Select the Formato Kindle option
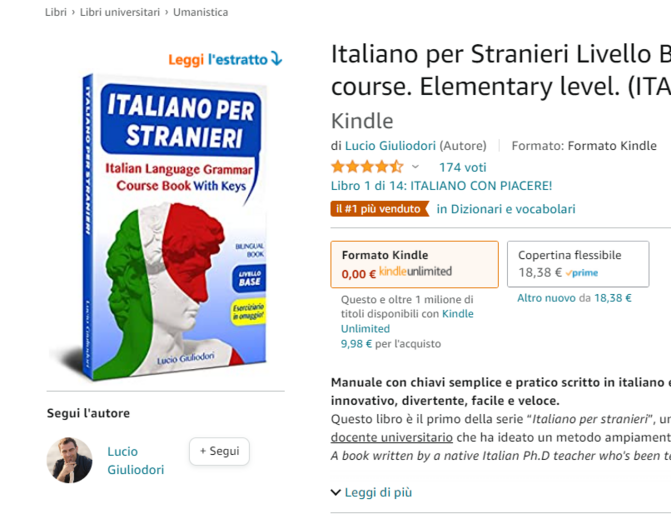This screenshot has height=522, width=671. (x=414, y=264)
